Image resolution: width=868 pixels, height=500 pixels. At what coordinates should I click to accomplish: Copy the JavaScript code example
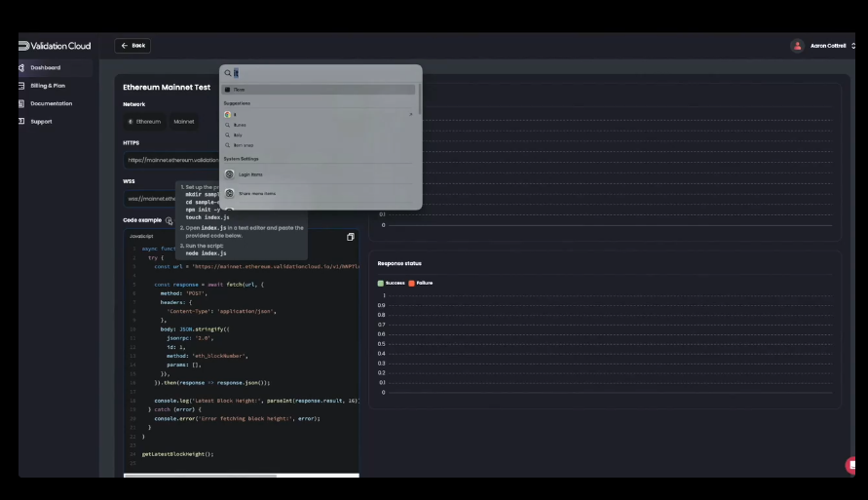tap(351, 237)
